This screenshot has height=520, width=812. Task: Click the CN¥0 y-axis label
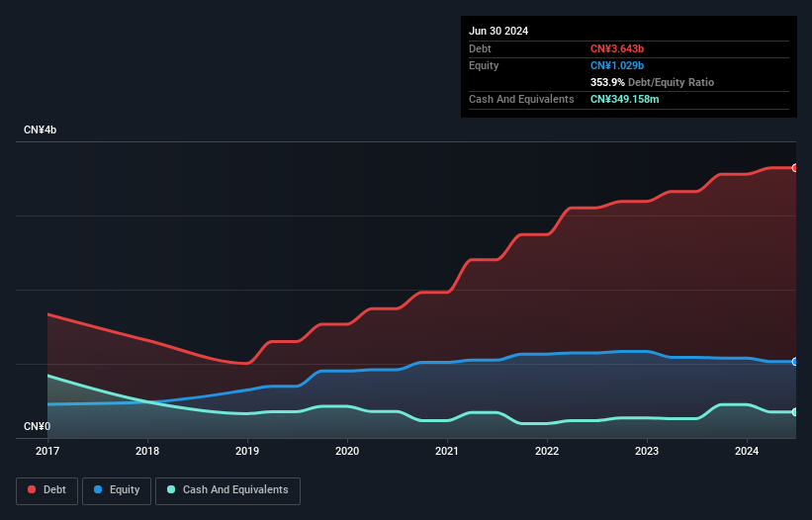click(38, 426)
